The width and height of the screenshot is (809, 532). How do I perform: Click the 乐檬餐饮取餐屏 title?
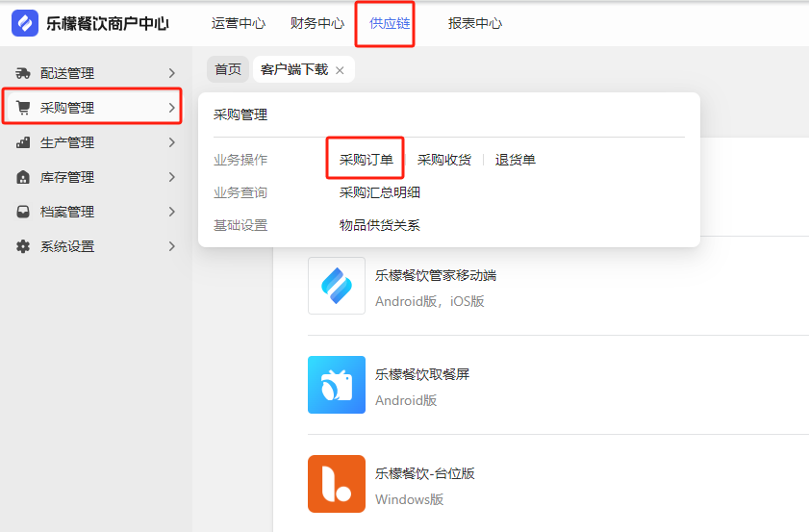tap(422, 374)
